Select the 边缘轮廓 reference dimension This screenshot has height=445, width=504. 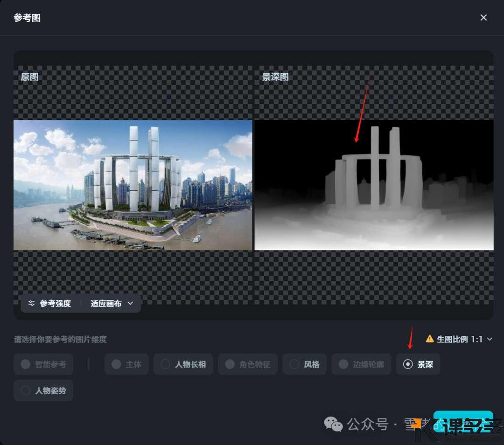[361, 364]
